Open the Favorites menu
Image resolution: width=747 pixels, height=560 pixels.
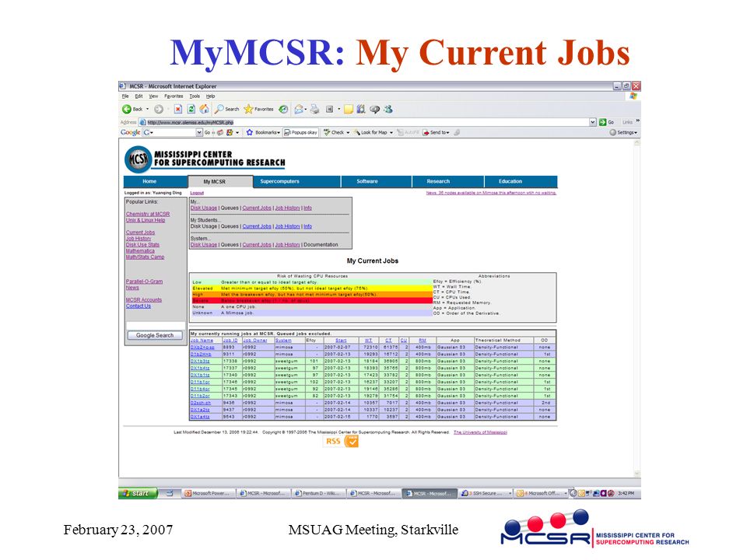pyautogui.click(x=174, y=96)
